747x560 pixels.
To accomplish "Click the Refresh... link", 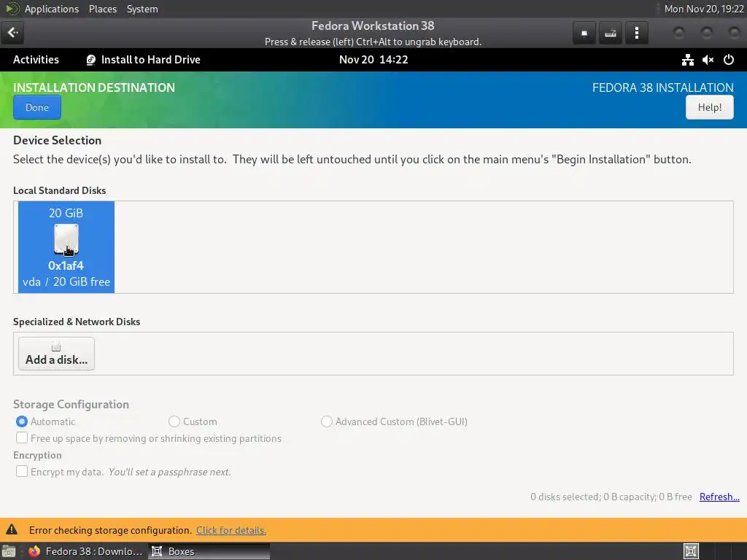I will pyautogui.click(x=719, y=497).
